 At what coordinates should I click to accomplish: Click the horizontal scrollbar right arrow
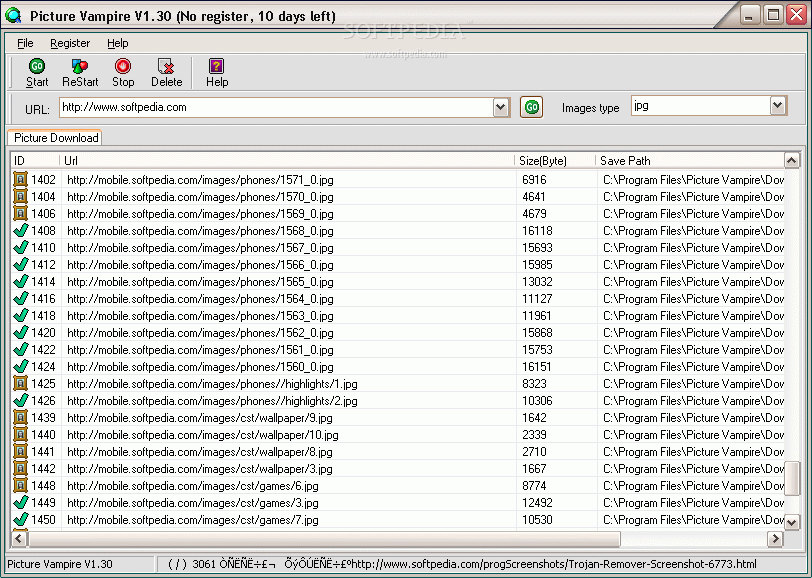(x=775, y=539)
